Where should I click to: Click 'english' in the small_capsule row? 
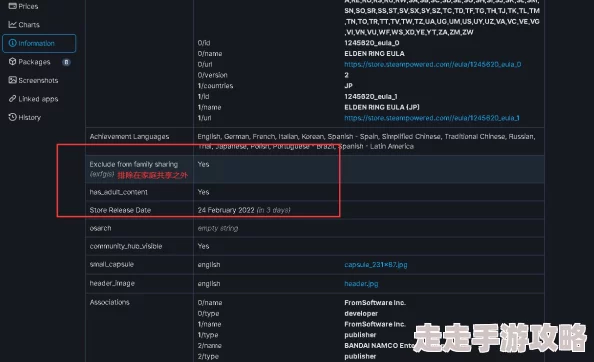coord(209,265)
